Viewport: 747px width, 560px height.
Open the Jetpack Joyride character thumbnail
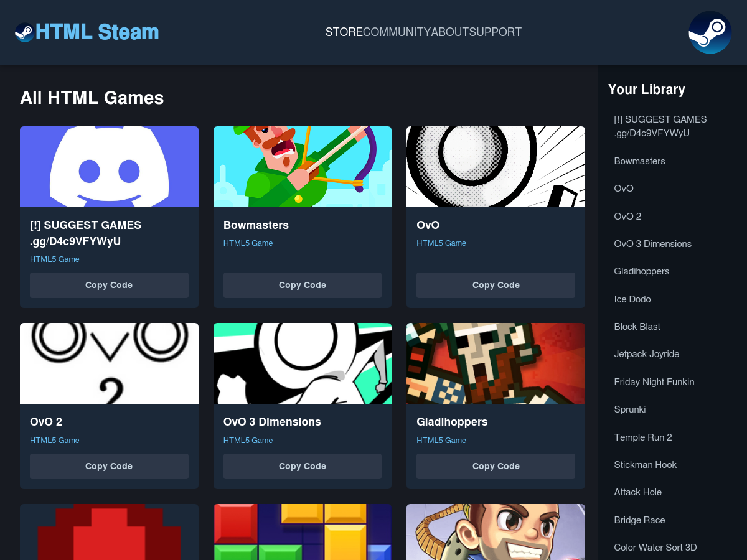[496, 532]
